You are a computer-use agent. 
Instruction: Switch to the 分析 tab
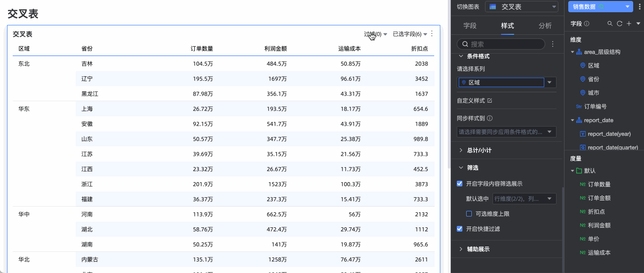[545, 26]
